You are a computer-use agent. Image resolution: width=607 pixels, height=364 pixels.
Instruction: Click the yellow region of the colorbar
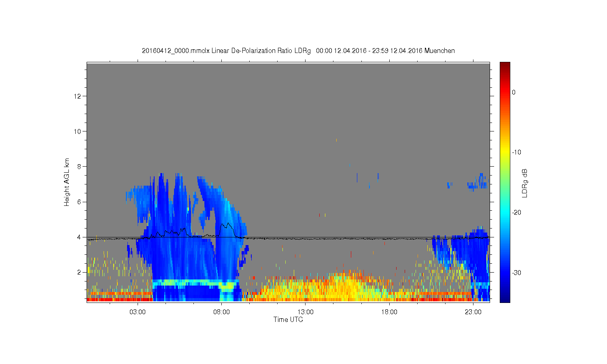(x=505, y=152)
